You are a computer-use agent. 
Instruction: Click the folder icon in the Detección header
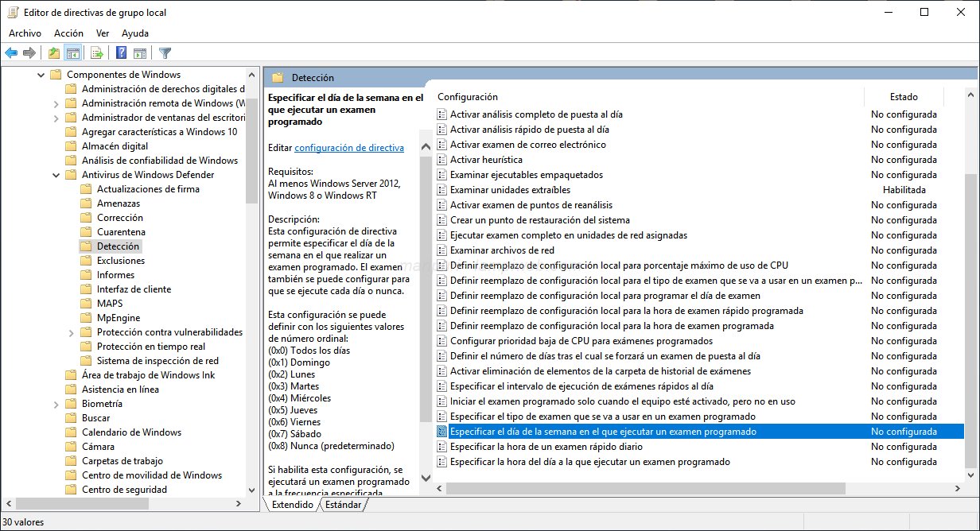pyautogui.click(x=278, y=78)
